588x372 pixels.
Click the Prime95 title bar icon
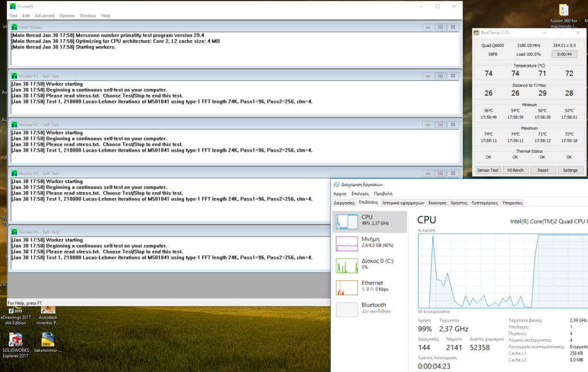pos(13,6)
